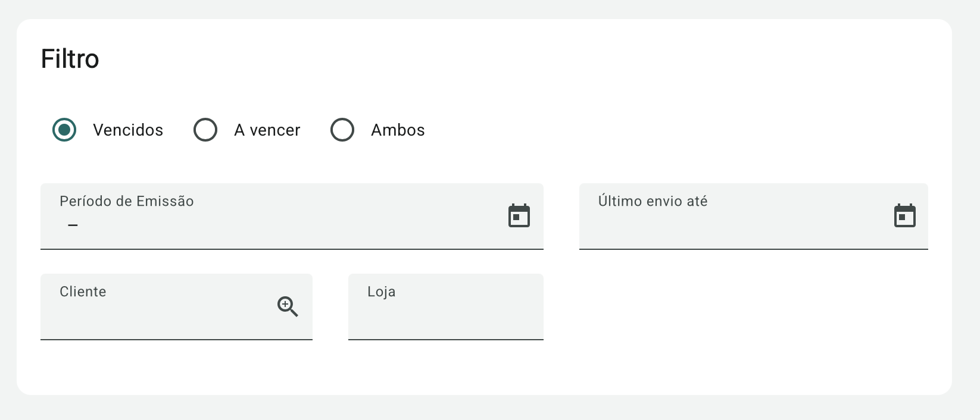Click into the Último envio até field

[x=732, y=226]
